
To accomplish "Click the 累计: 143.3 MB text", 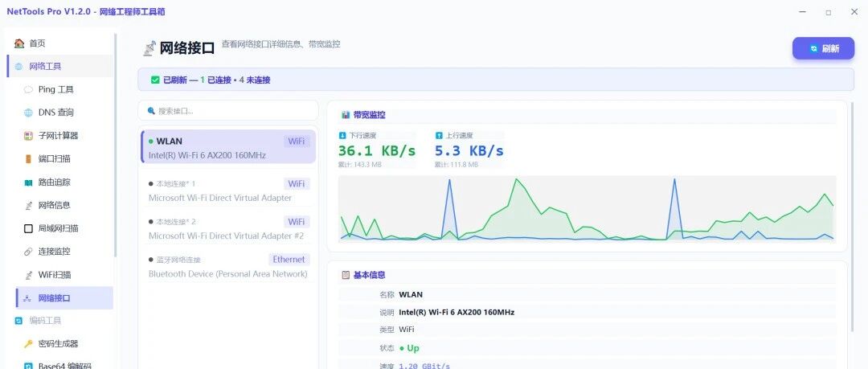I will point(359,165).
